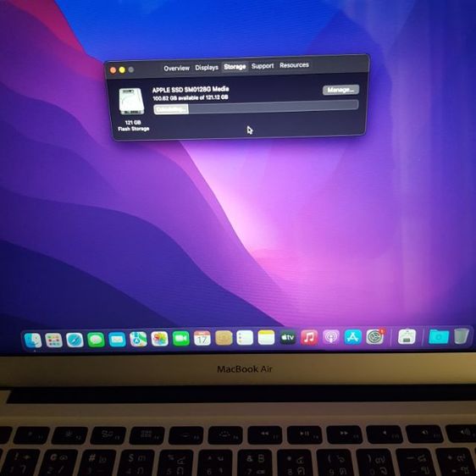Open the Support tab
The image size is (476, 476).
pyautogui.click(x=263, y=65)
